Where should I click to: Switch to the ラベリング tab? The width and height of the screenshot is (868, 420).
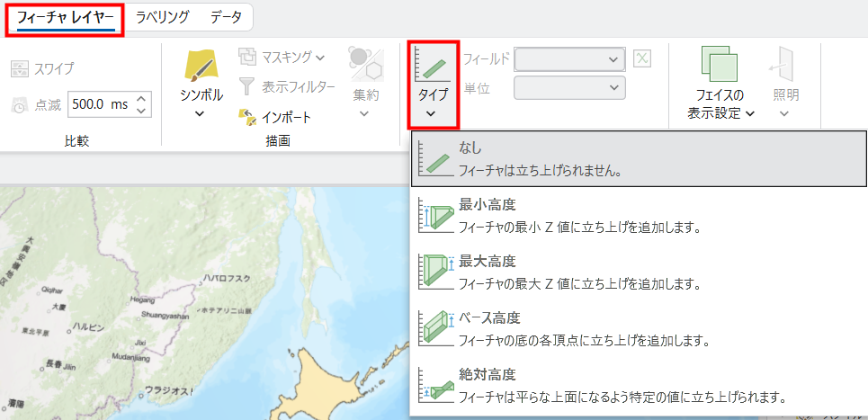coord(162,16)
